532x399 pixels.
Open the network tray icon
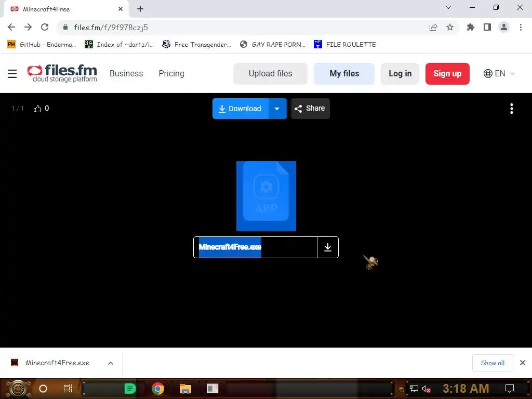point(414,389)
